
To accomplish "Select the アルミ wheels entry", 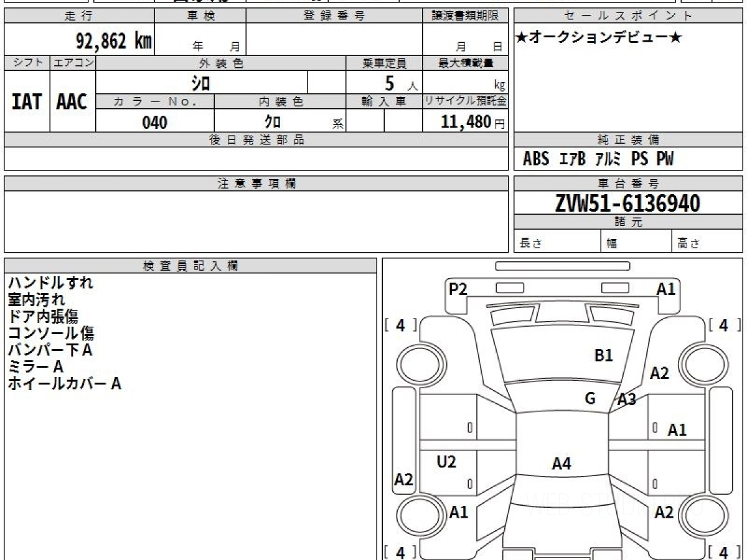I will [608, 159].
